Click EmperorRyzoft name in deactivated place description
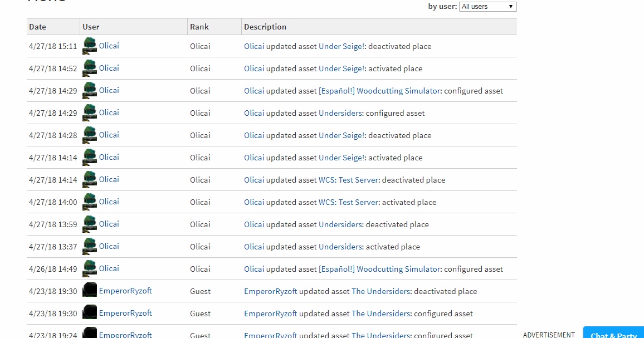The width and height of the screenshot is (644, 338). pyautogui.click(x=270, y=291)
